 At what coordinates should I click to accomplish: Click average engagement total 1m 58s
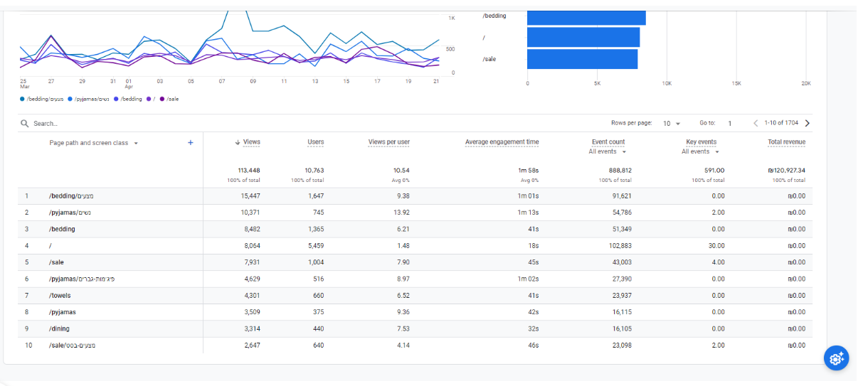pos(528,171)
